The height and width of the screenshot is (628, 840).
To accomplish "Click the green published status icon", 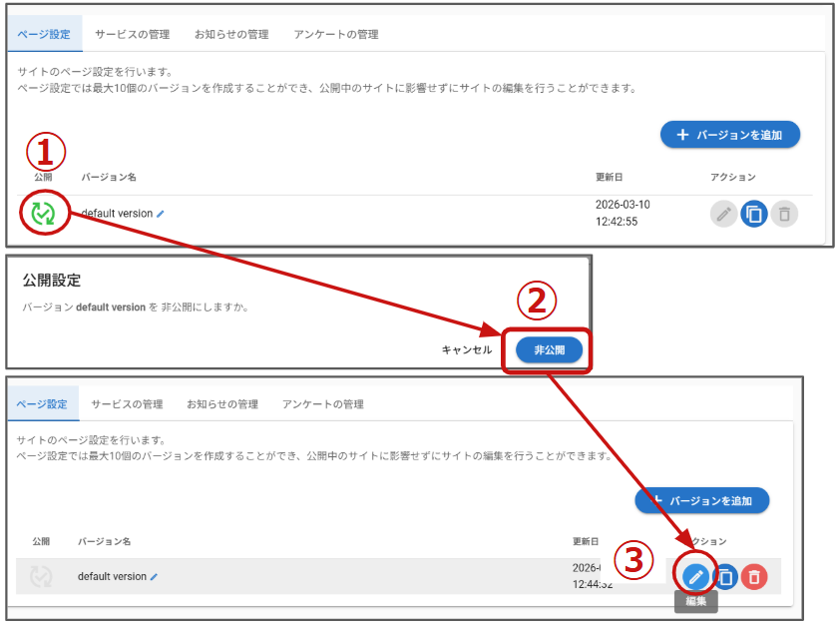I will [x=43, y=213].
